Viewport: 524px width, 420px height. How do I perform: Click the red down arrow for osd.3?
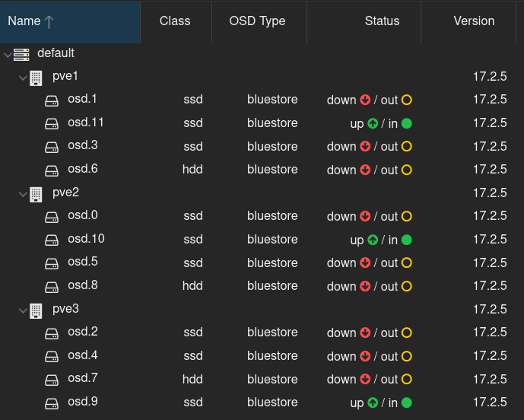point(365,146)
